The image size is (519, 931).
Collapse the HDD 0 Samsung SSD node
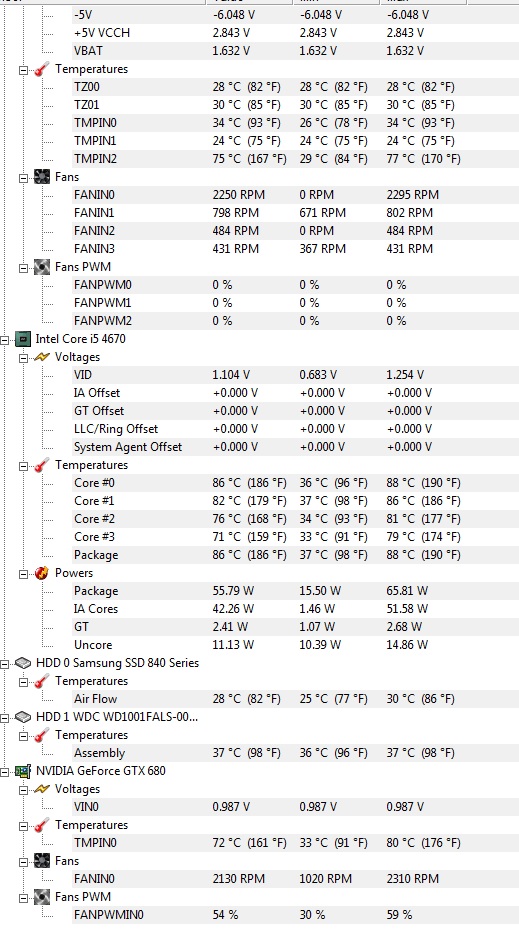(5, 663)
